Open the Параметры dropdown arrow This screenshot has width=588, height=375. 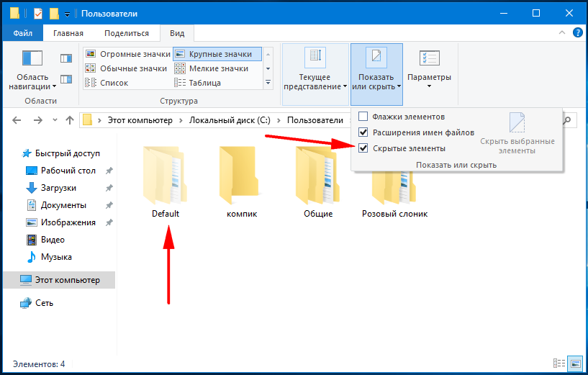430,86
